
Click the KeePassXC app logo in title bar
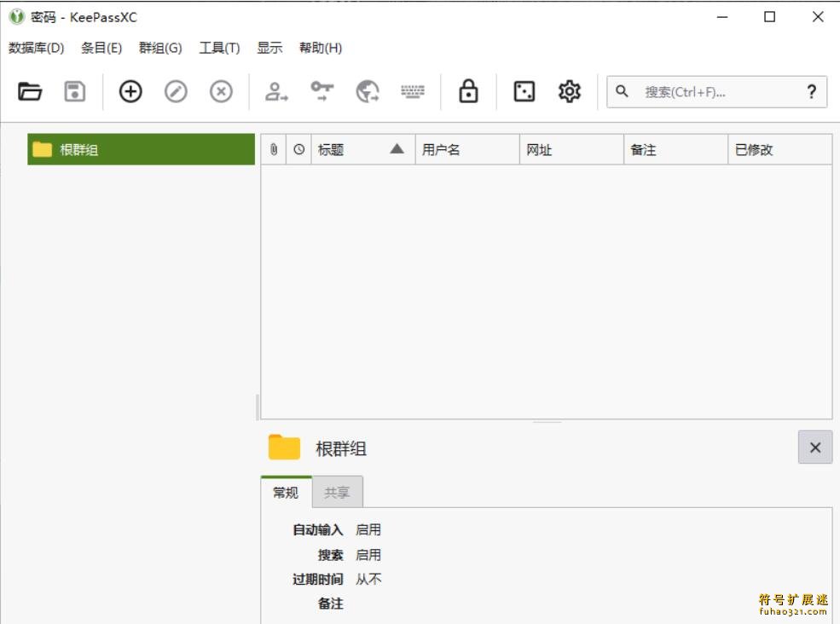point(16,16)
